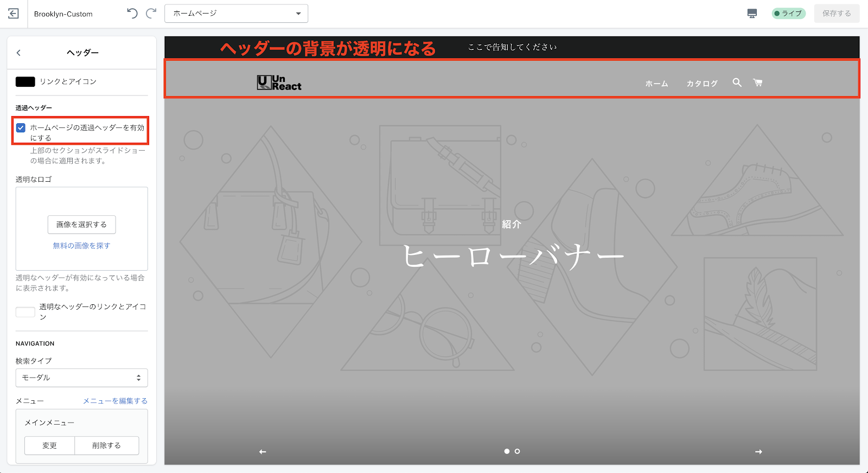The width and height of the screenshot is (868, 473).
Task: Expand the 検索タイプ モーダル dropdown
Action: pyautogui.click(x=81, y=378)
